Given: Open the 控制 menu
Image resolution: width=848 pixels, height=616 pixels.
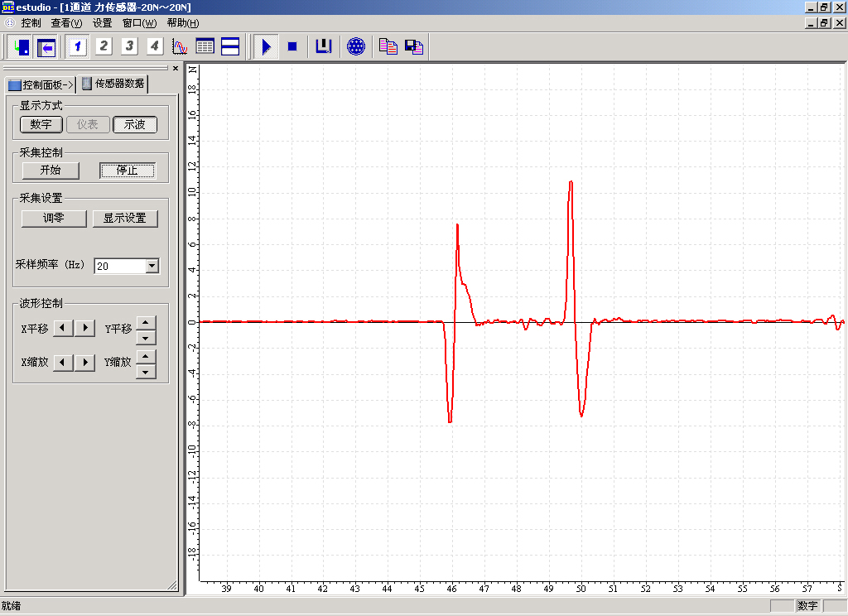Looking at the screenshot, I should (31, 23).
